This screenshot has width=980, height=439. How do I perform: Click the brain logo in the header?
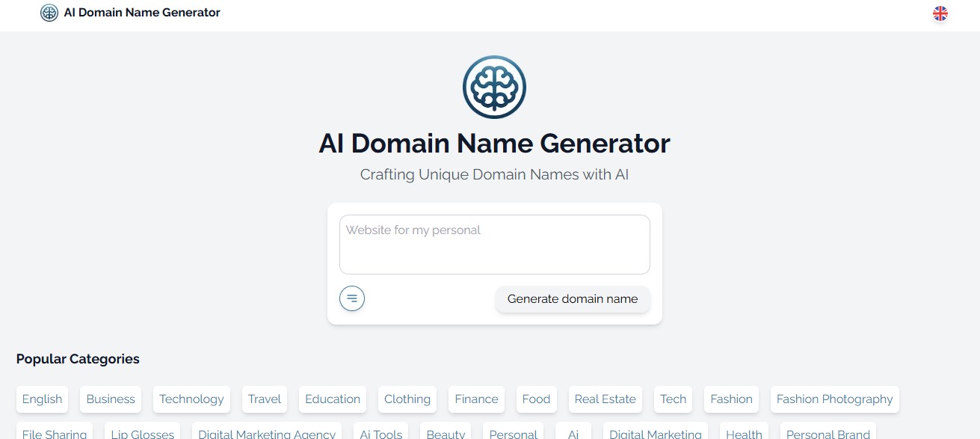pyautogui.click(x=49, y=13)
